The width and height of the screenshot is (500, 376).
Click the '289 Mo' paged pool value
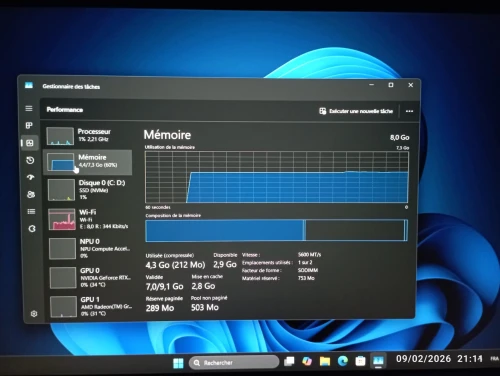[160, 308]
